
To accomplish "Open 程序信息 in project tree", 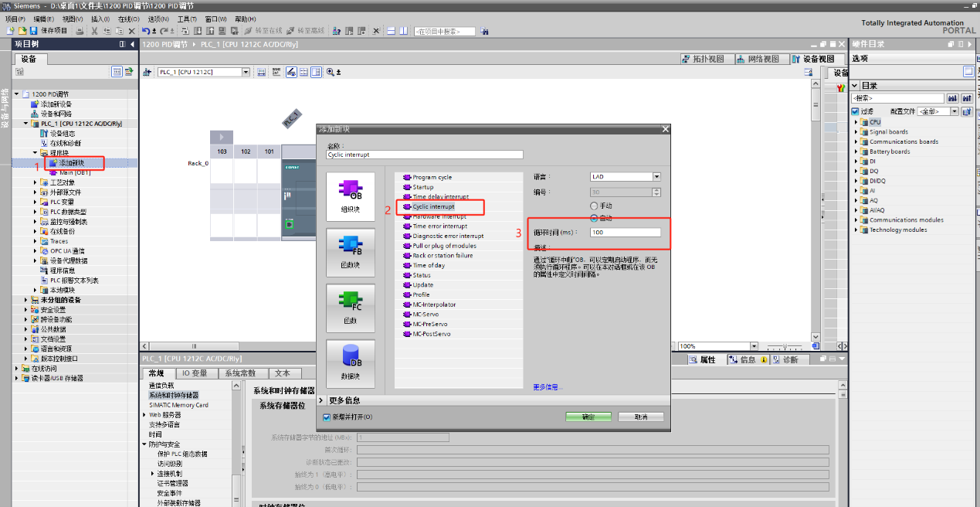I will click(64, 271).
